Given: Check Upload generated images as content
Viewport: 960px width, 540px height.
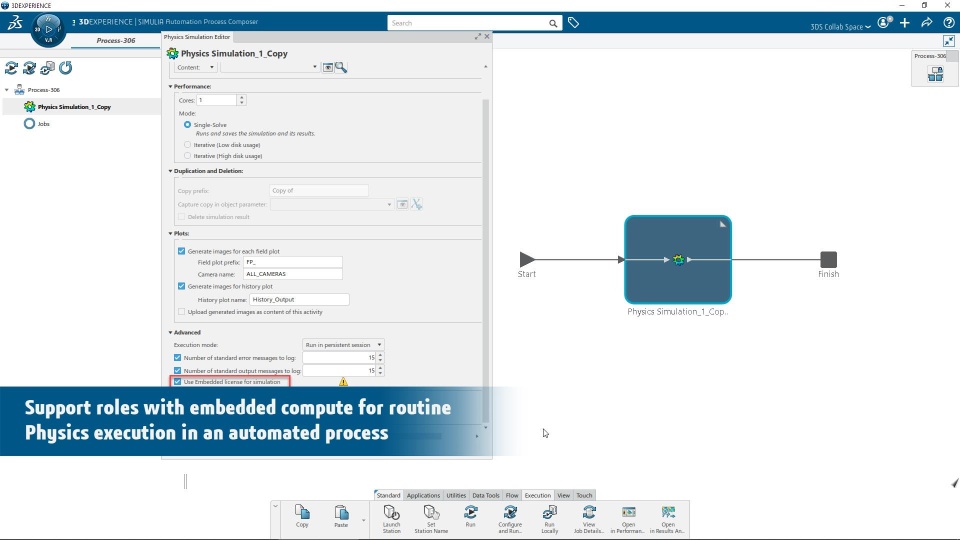Looking at the screenshot, I should 181,312.
